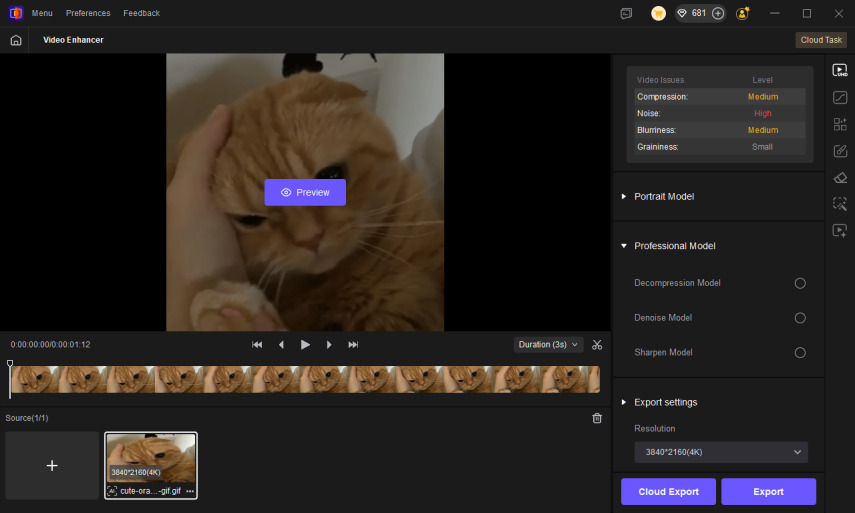
Task: Click the Export button
Action: tap(768, 491)
